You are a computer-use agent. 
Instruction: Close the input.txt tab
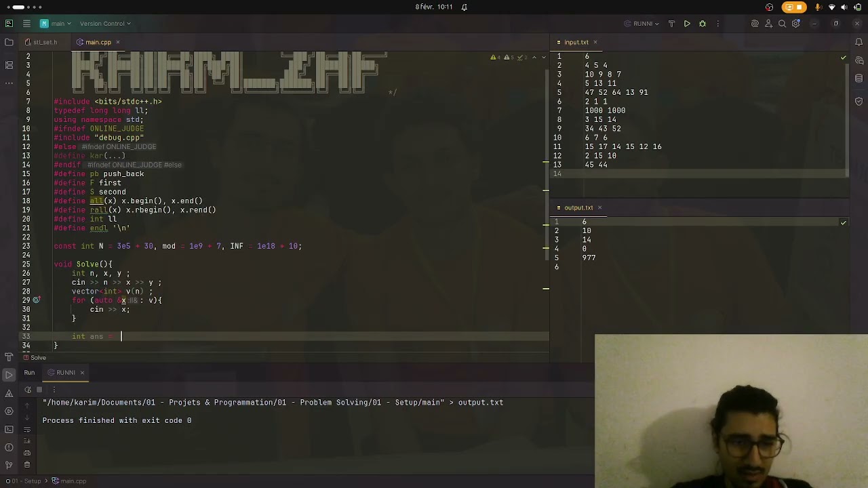coord(595,42)
